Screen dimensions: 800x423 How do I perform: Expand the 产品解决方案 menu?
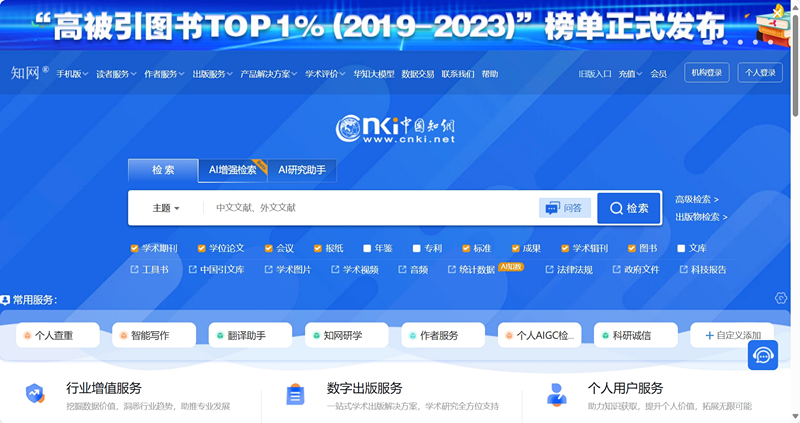pyautogui.click(x=268, y=74)
